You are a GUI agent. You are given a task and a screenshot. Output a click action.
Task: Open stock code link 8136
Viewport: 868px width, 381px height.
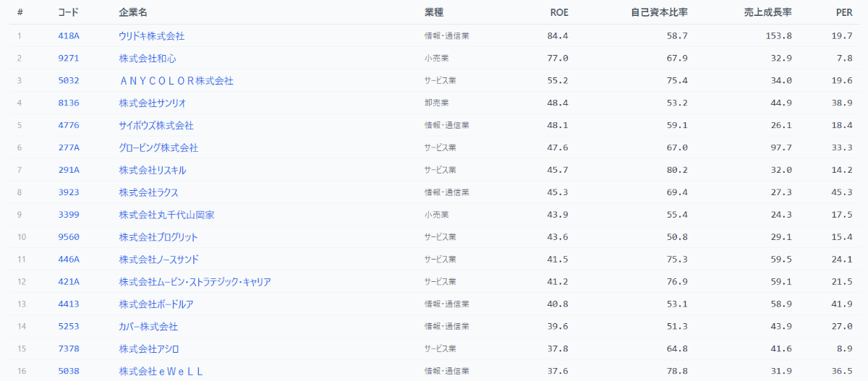point(69,103)
